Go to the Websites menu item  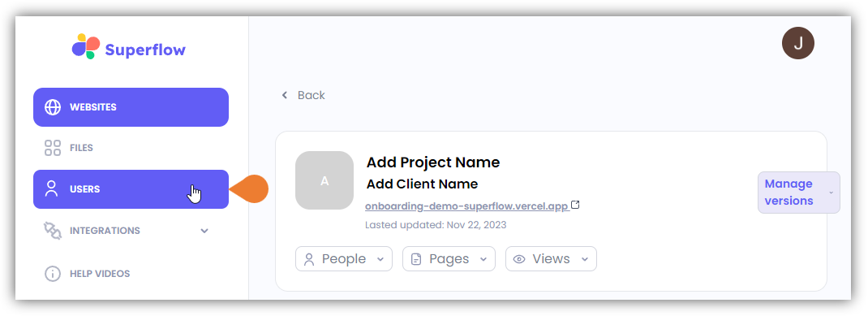(x=131, y=107)
